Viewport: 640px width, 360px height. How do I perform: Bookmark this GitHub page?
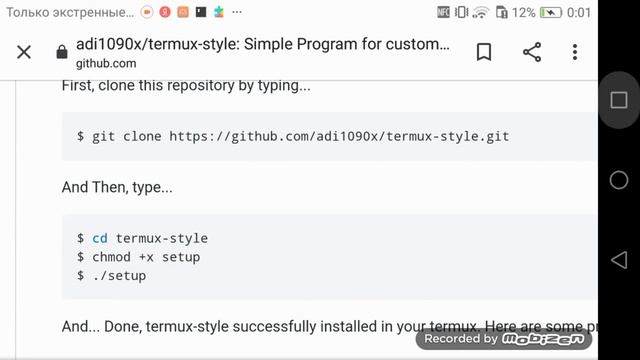click(x=484, y=52)
